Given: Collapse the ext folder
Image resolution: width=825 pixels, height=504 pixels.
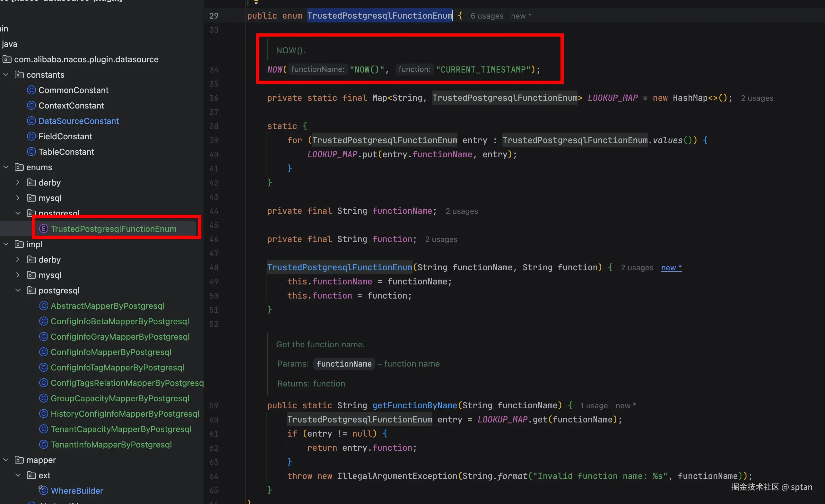Looking at the screenshot, I should 18,475.
